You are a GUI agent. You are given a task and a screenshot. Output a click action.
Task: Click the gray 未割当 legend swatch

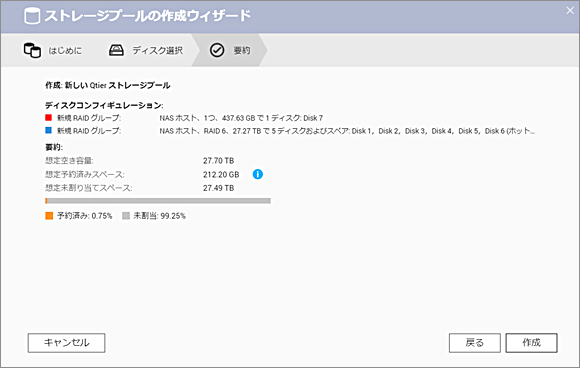pos(126,216)
